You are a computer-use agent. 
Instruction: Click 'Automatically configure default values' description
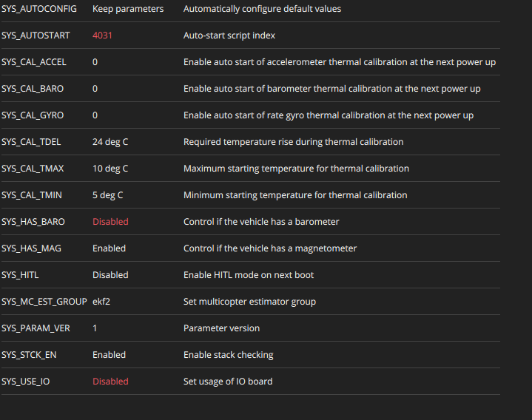pos(262,9)
